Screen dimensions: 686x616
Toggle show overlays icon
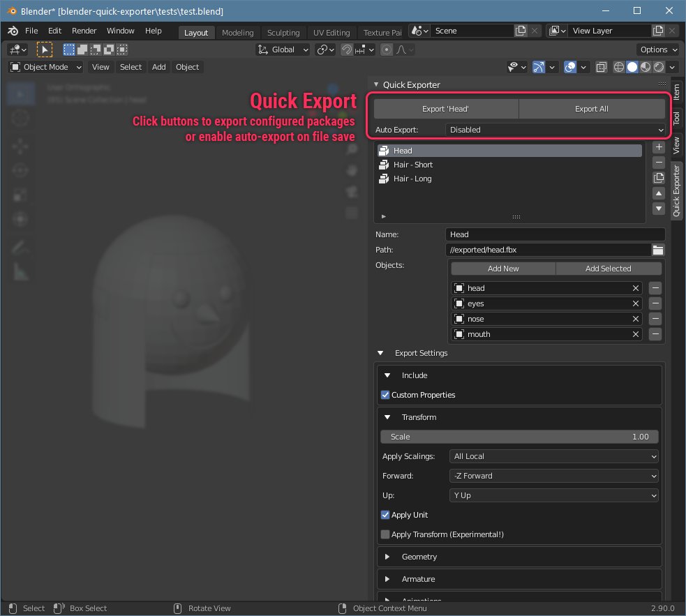coord(570,68)
